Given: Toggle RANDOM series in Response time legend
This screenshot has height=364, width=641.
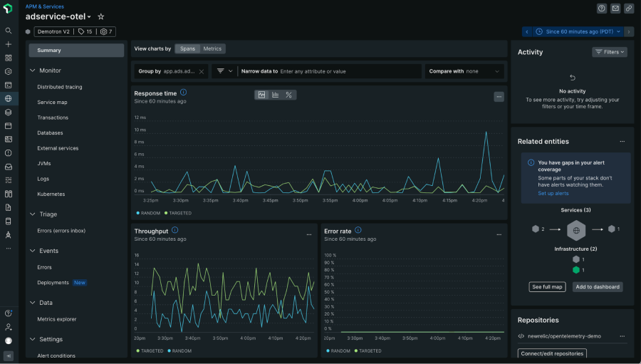Looking at the screenshot, I should coord(148,213).
